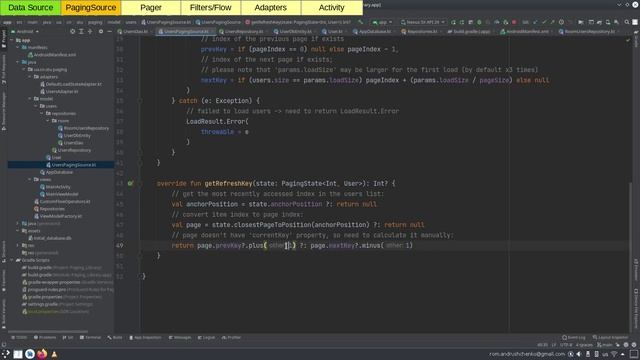Select AndroidManifest.xml in project tree
The image size is (640, 360).
coord(55,55)
